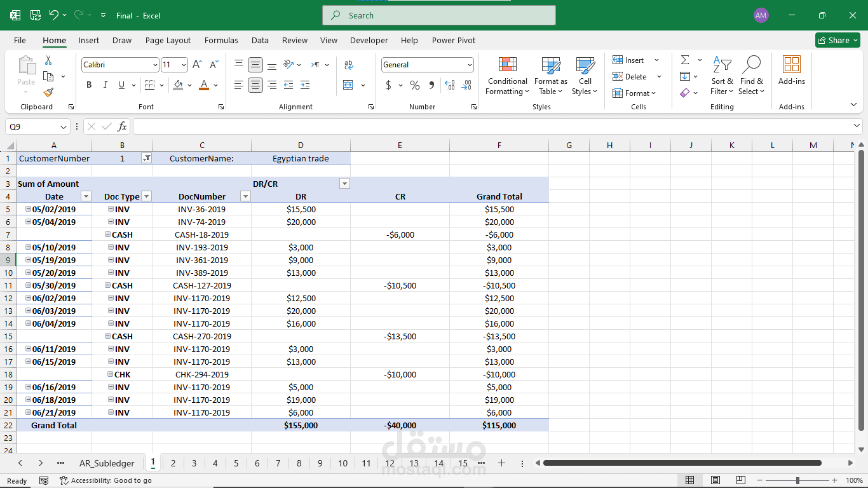The image size is (868, 488).
Task: Open the DocNumber filter dropdown
Action: point(245,196)
